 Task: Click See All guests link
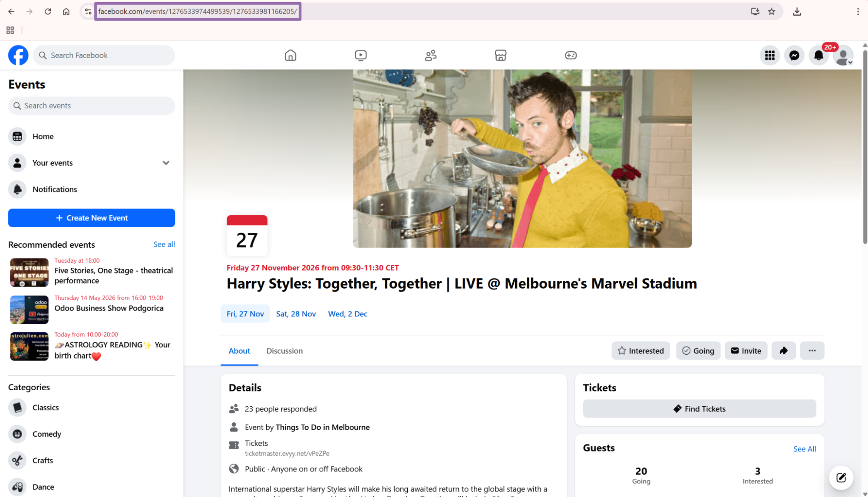(804, 449)
